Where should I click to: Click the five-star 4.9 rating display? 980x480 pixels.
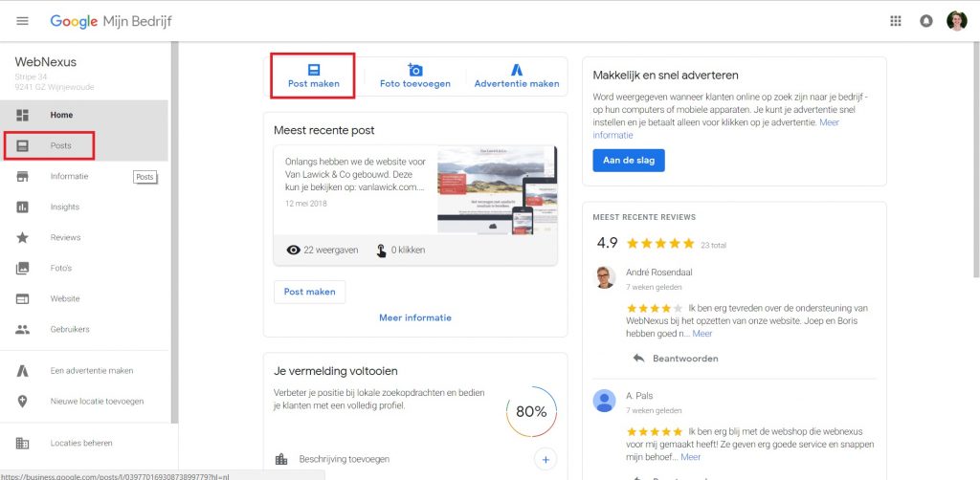coord(660,244)
